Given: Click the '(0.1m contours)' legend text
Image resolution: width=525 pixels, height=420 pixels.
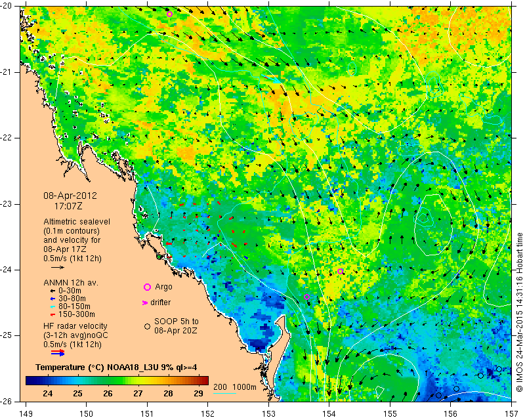Looking at the screenshot, I should pyautogui.click(x=72, y=231).
